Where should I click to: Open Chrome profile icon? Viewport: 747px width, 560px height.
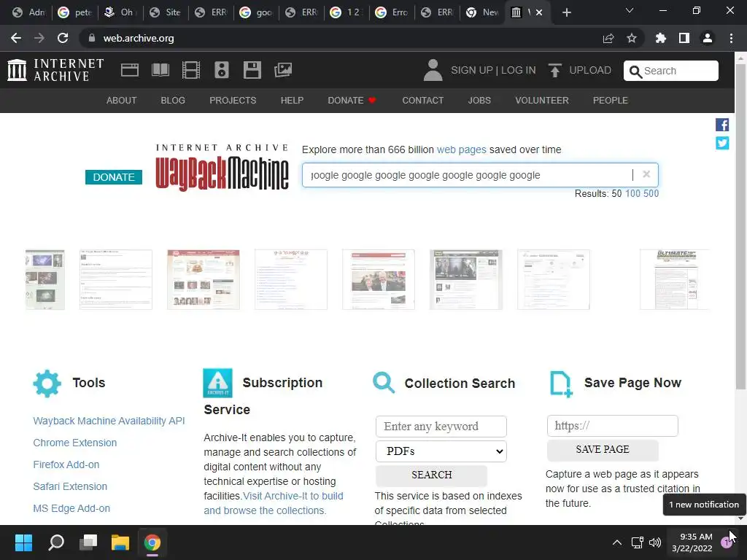(708, 38)
